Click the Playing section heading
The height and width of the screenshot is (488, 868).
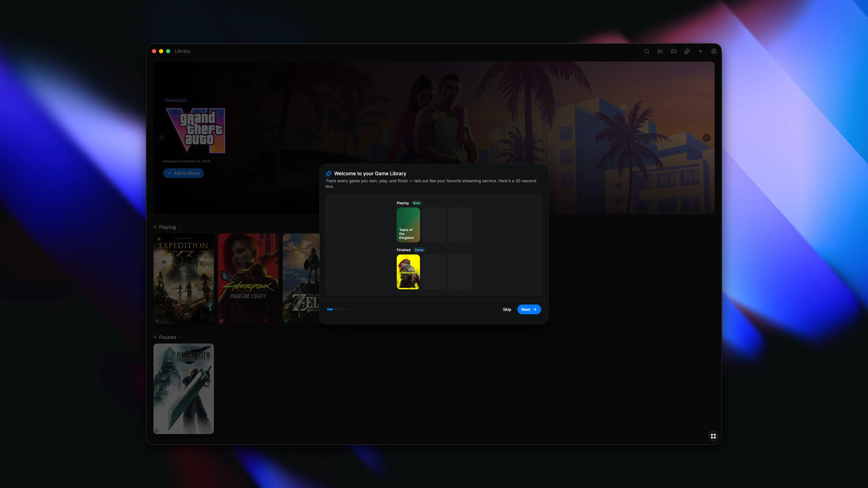pos(167,227)
